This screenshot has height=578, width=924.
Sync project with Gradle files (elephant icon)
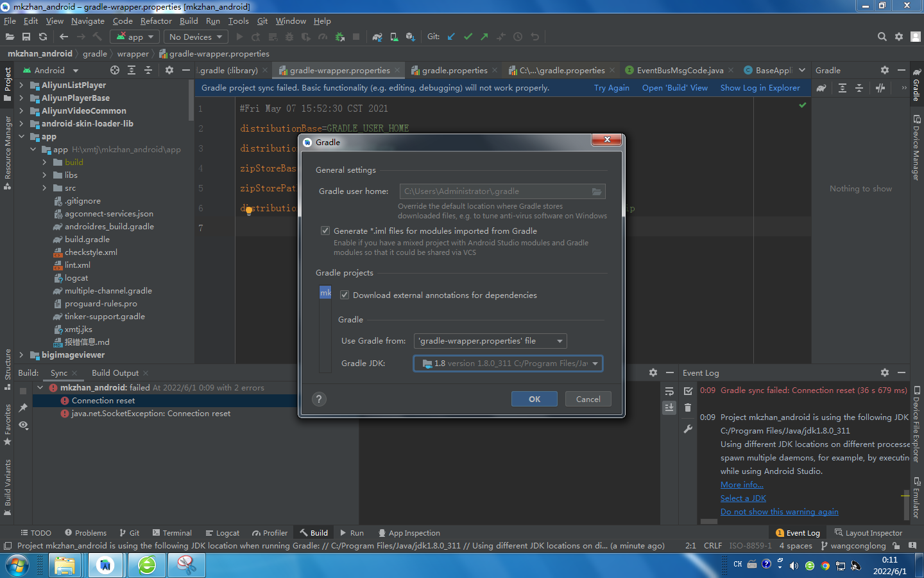point(377,37)
